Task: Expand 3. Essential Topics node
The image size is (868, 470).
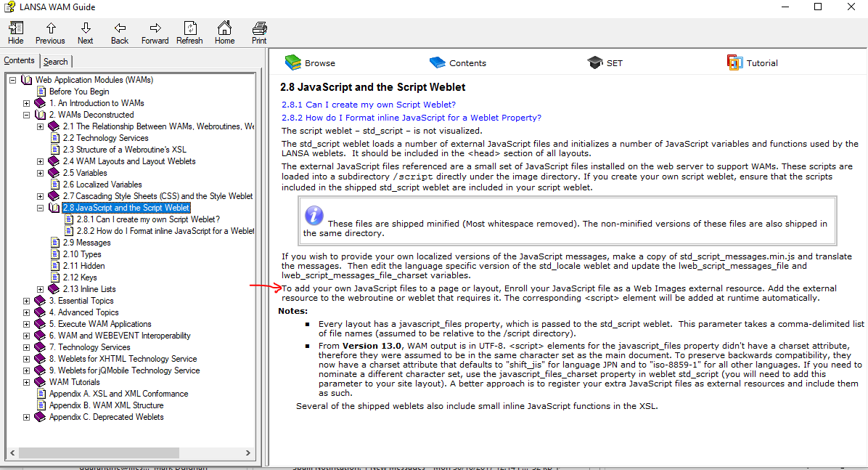Action: coord(27,301)
